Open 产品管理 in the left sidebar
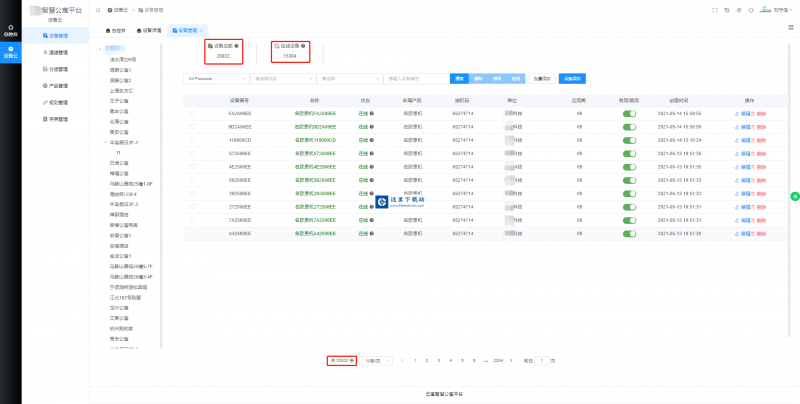This screenshot has height=404, width=800. click(55, 85)
